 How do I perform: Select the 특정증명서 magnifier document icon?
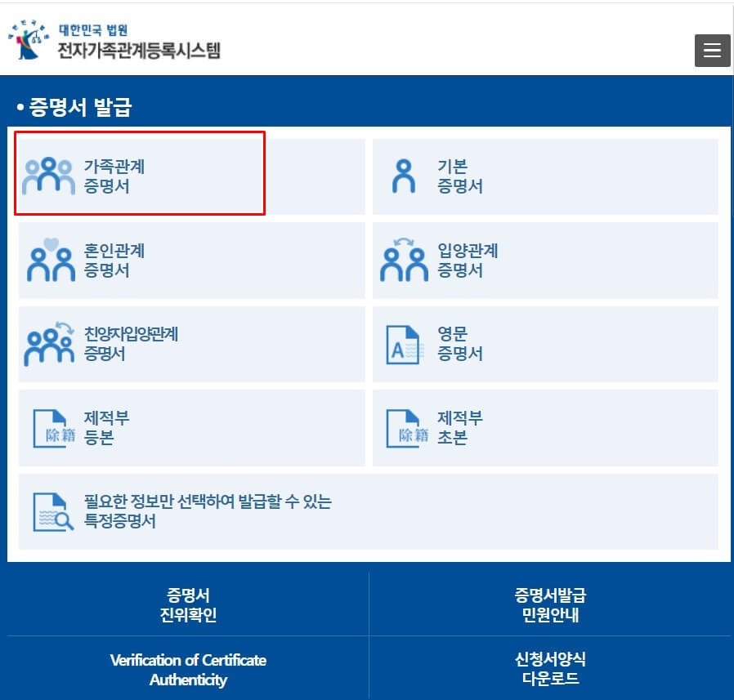[52, 511]
